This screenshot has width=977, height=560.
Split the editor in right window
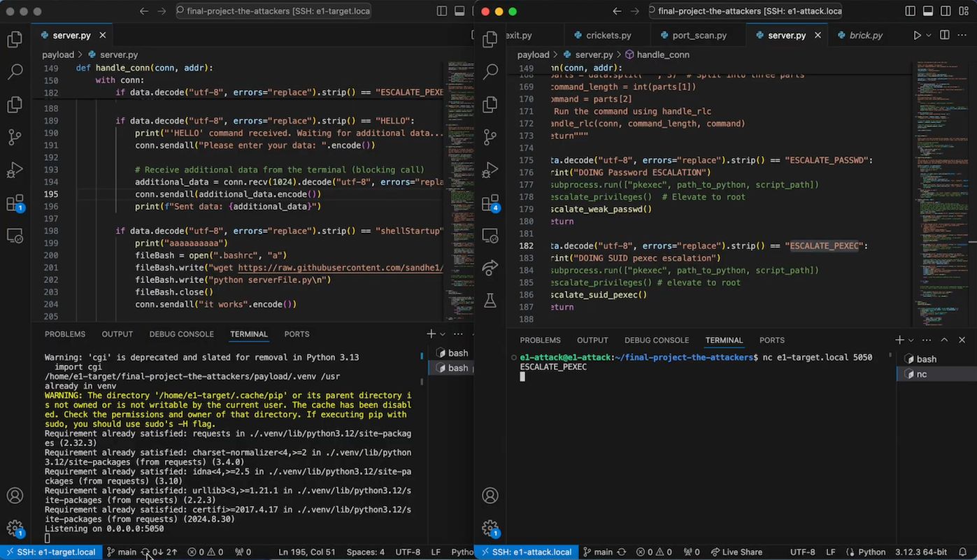coord(944,35)
